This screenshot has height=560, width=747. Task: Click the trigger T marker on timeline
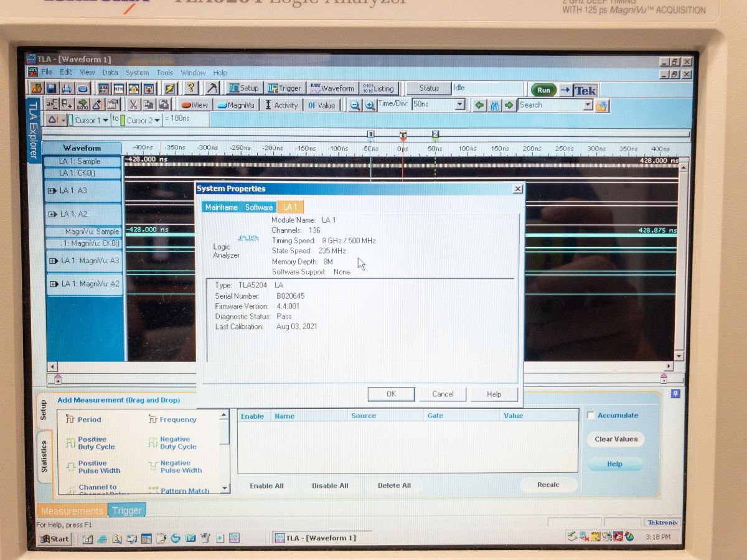coord(403,134)
